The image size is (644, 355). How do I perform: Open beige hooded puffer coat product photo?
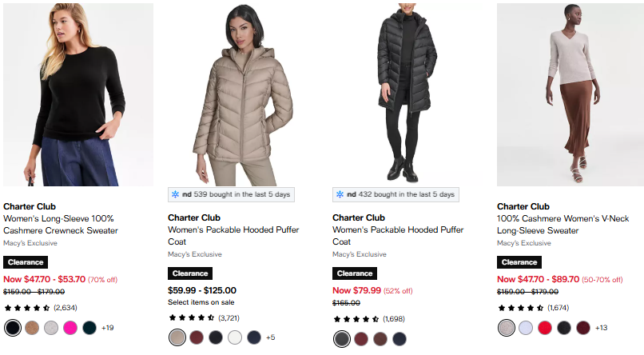[242, 94]
